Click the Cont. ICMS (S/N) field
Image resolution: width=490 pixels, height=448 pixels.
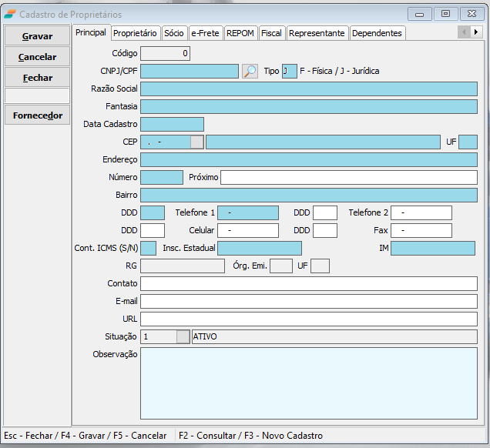coord(148,248)
